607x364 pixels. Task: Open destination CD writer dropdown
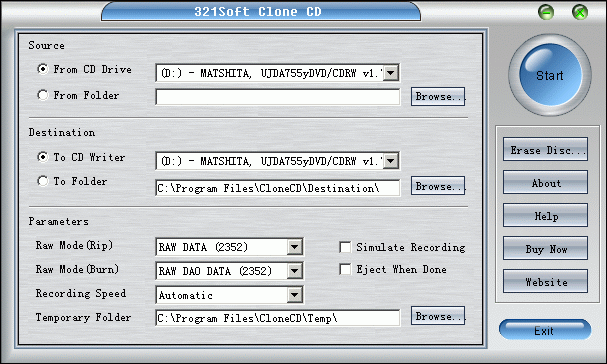coord(391,161)
